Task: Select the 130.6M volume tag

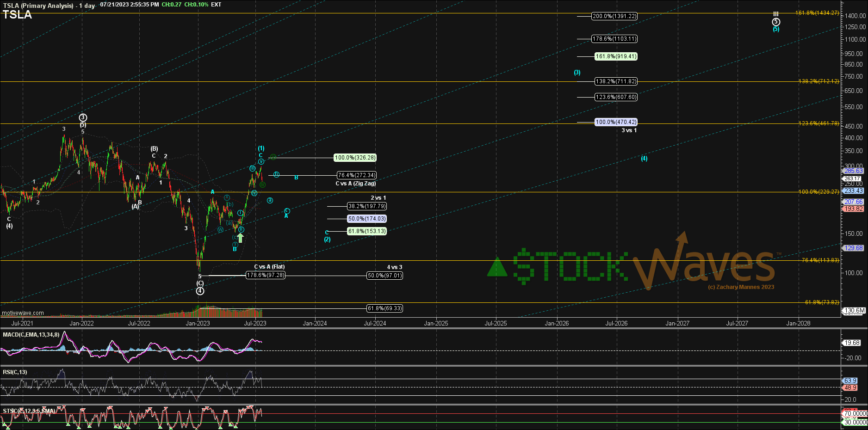Action: [x=854, y=311]
